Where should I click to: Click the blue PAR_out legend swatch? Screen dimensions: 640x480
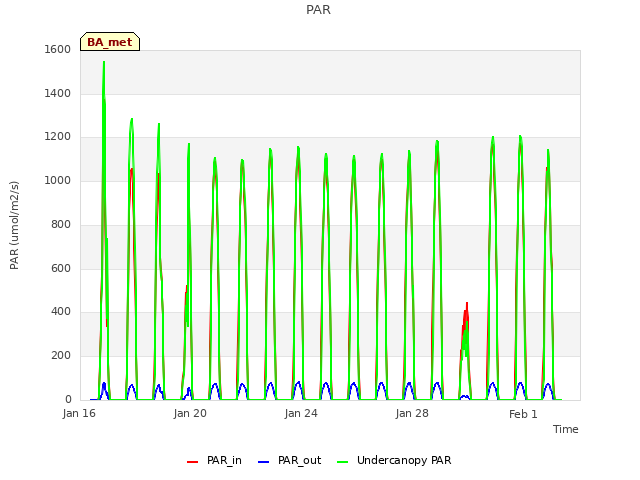pyautogui.click(x=264, y=462)
